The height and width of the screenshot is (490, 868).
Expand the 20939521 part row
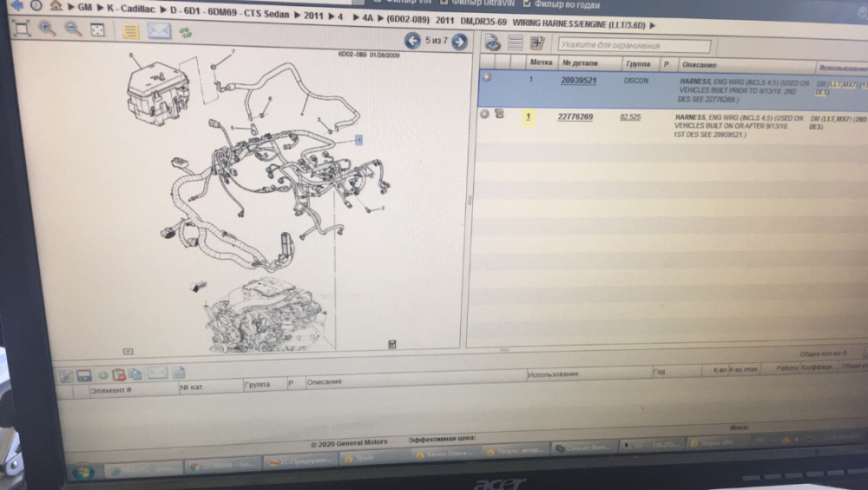[487, 78]
